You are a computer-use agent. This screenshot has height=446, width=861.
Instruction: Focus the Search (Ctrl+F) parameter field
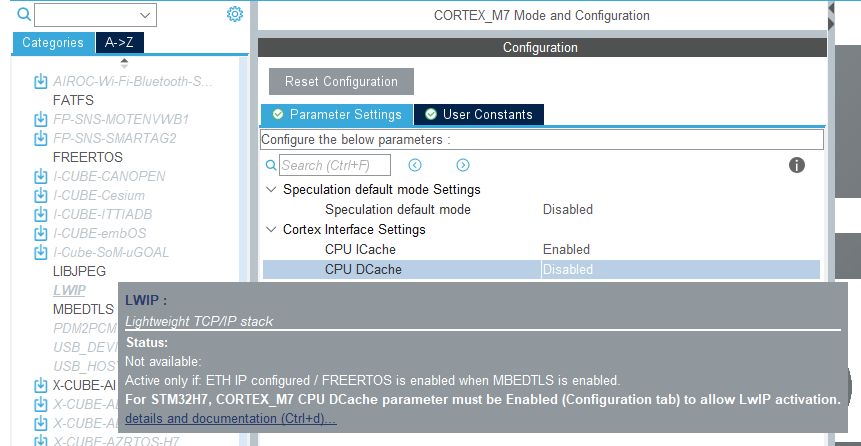[336, 165]
